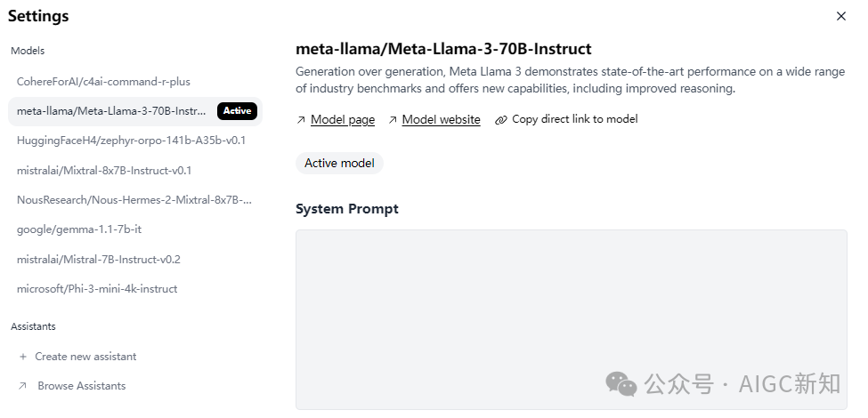868x418 pixels.
Task: Choose HuggingFaceH4/zephyr-orpo-141b model
Action: [x=131, y=141]
